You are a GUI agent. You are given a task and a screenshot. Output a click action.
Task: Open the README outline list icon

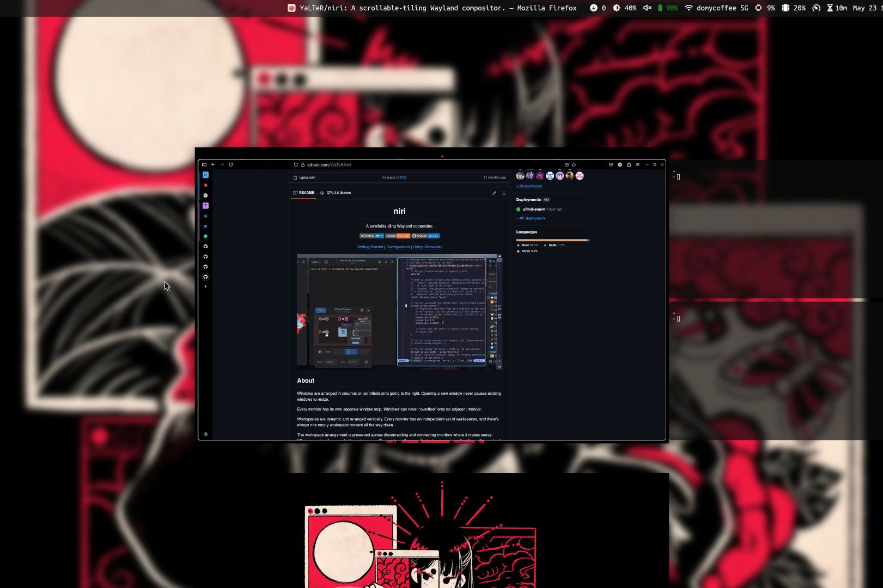pos(504,193)
